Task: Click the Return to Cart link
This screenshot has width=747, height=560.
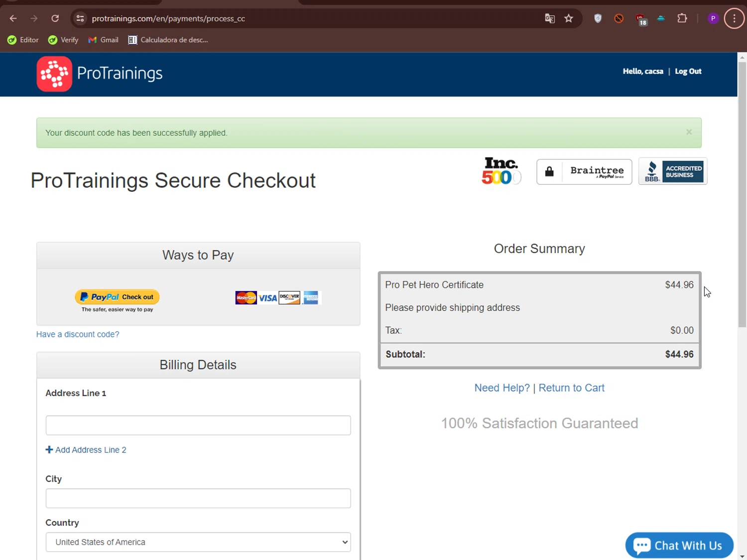Action: pos(571,388)
